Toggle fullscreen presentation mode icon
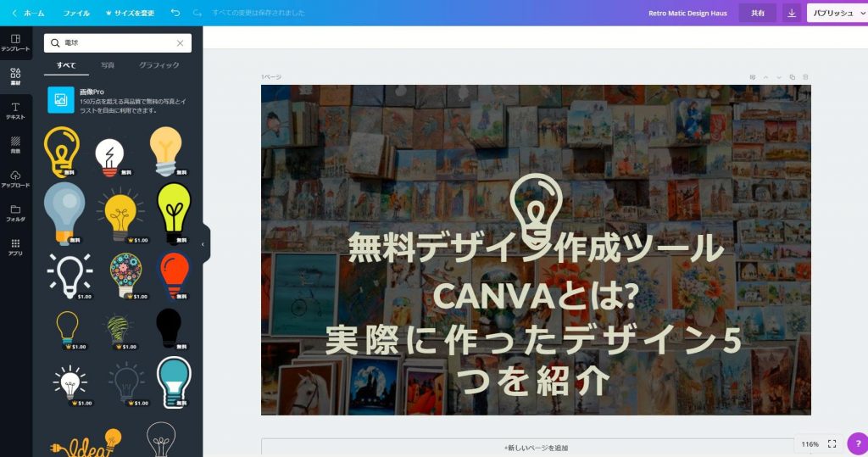This screenshot has width=868, height=457. pos(832,443)
